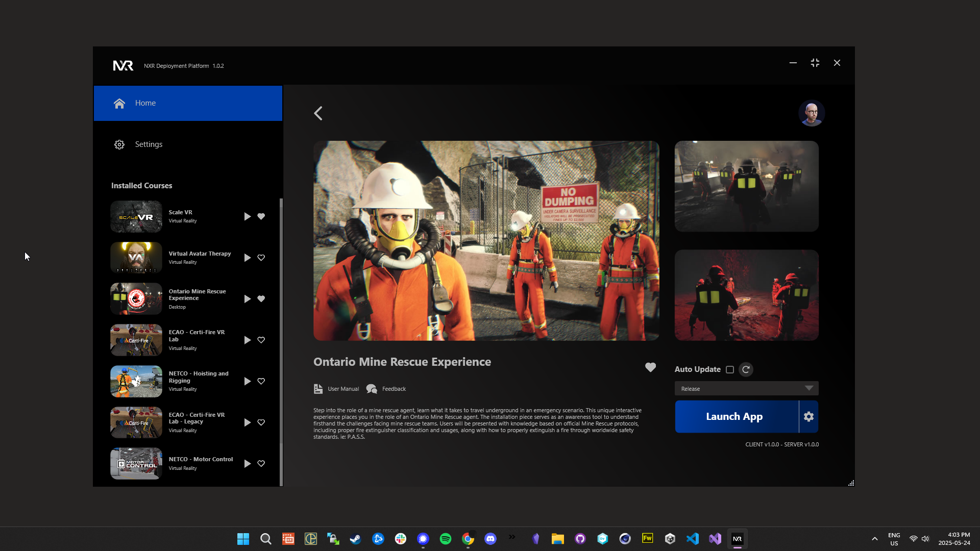980x551 pixels.
Task: Enable the Auto Update checkbox
Action: coord(730,370)
